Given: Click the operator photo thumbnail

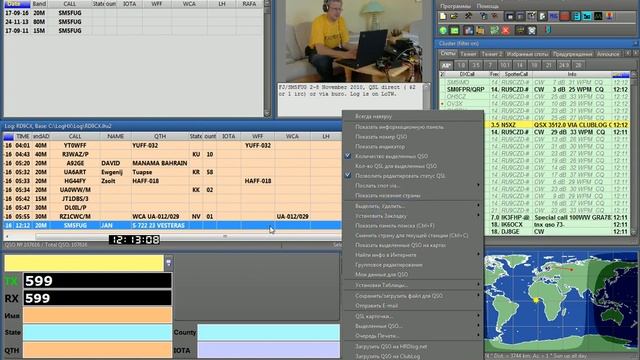Looking at the screenshot, I should coord(353,41).
